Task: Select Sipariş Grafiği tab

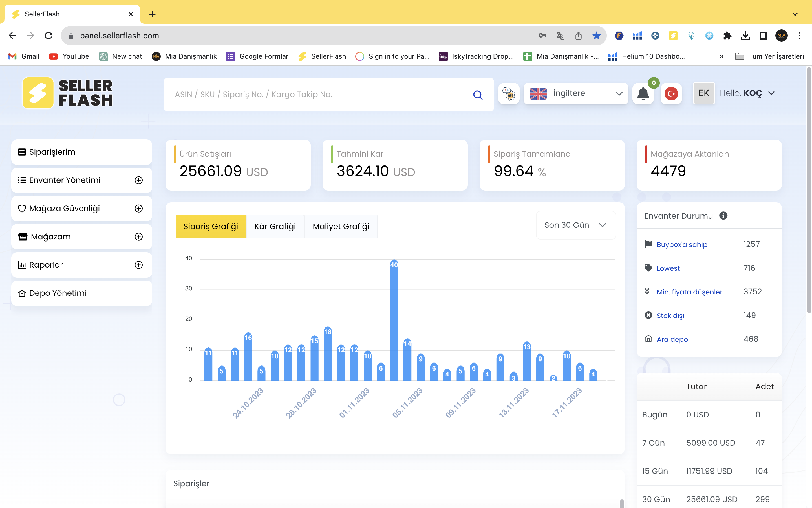Action: [211, 226]
